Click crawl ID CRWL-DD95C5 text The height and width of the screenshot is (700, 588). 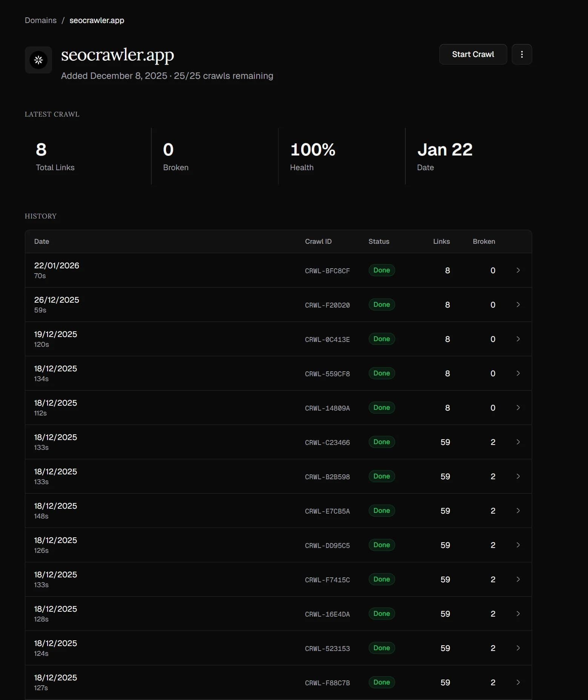327,545
